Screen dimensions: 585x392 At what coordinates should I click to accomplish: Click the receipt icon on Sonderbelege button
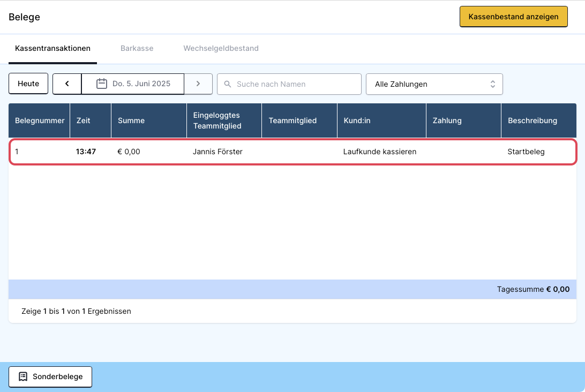click(23, 376)
